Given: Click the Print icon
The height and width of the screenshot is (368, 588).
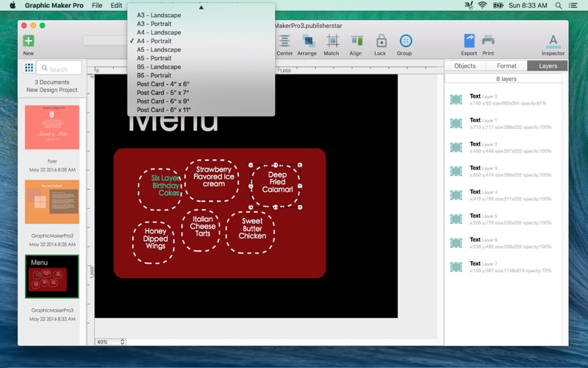Looking at the screenshot, I should pyautogui.click(x=488, y=40).
